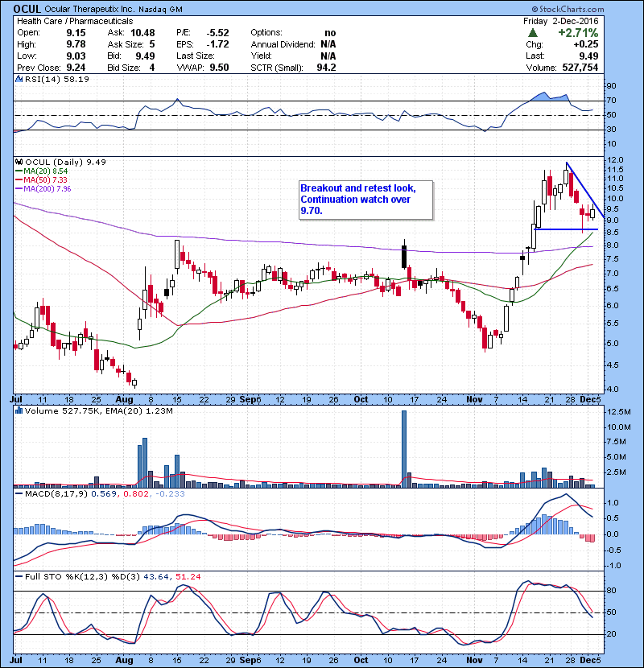Click the MACD histogram value -0.233
Screen dimensions: 644x668
click(170, 494)
